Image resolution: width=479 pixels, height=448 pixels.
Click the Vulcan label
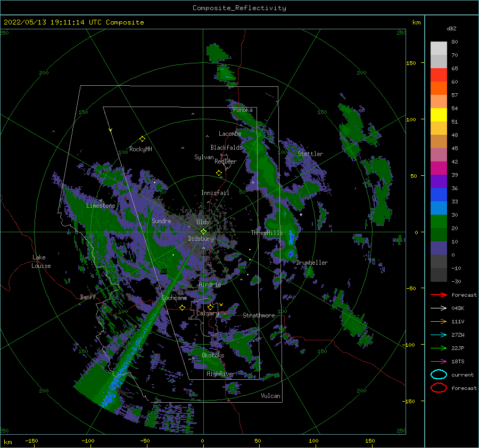[271, 396]
